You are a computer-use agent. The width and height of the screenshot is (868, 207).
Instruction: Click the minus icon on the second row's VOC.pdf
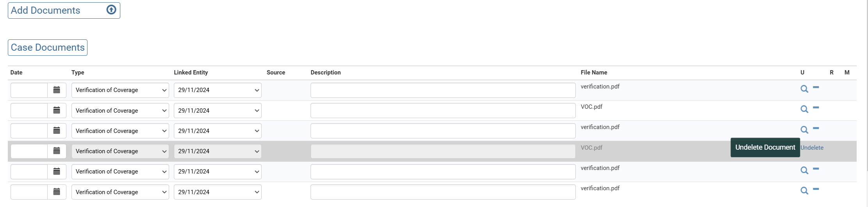pyautogui.click(x=816, y=108)
